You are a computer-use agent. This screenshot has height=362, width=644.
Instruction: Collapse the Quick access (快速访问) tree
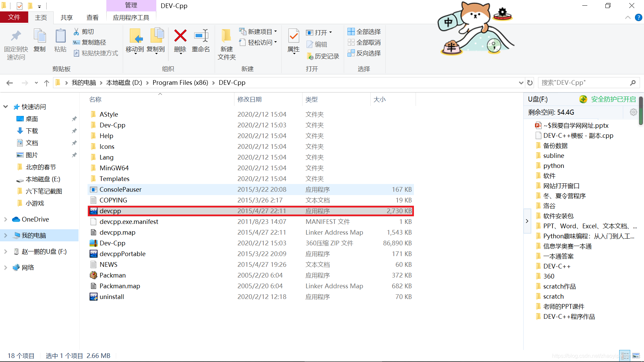point(5,107)
